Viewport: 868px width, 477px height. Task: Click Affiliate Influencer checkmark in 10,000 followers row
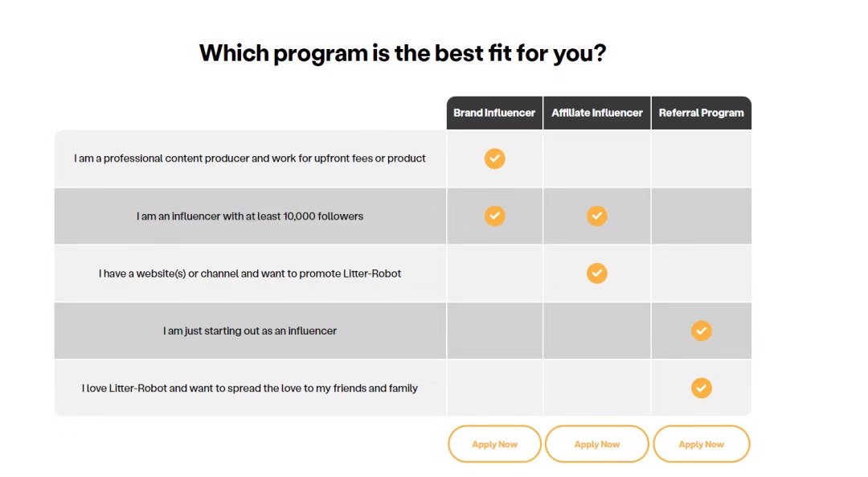click(596, 216)
